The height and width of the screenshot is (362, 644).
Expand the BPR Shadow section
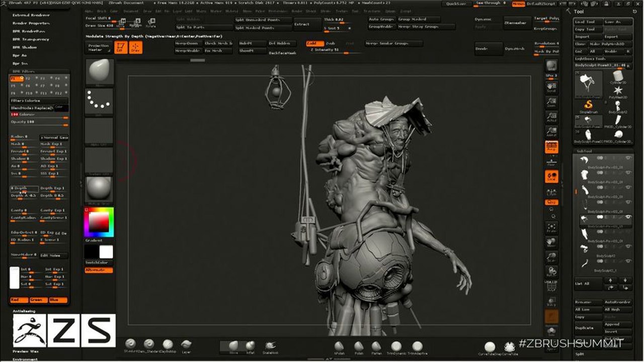pyautogui.click(x=25, y=47)
